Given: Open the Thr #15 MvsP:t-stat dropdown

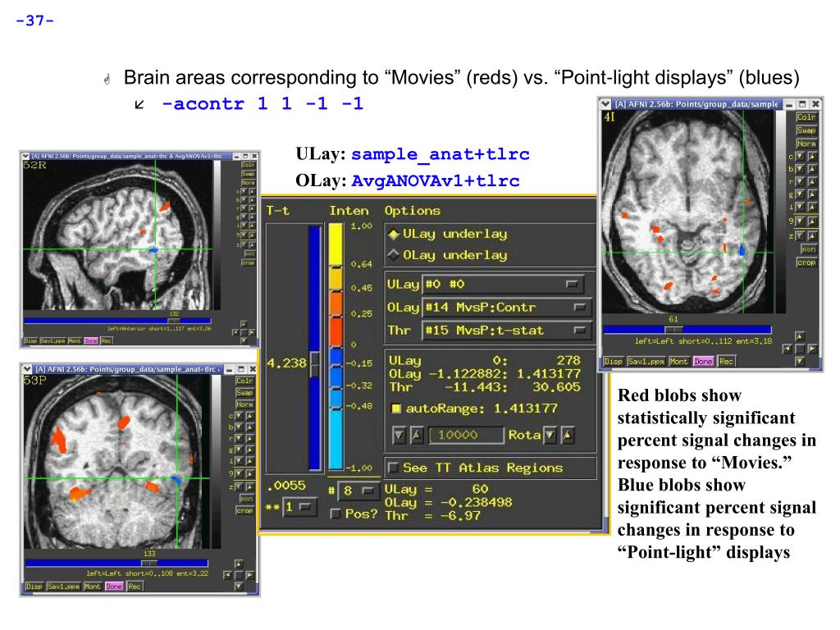Looking at the screenshot, I should pos(507,331).
